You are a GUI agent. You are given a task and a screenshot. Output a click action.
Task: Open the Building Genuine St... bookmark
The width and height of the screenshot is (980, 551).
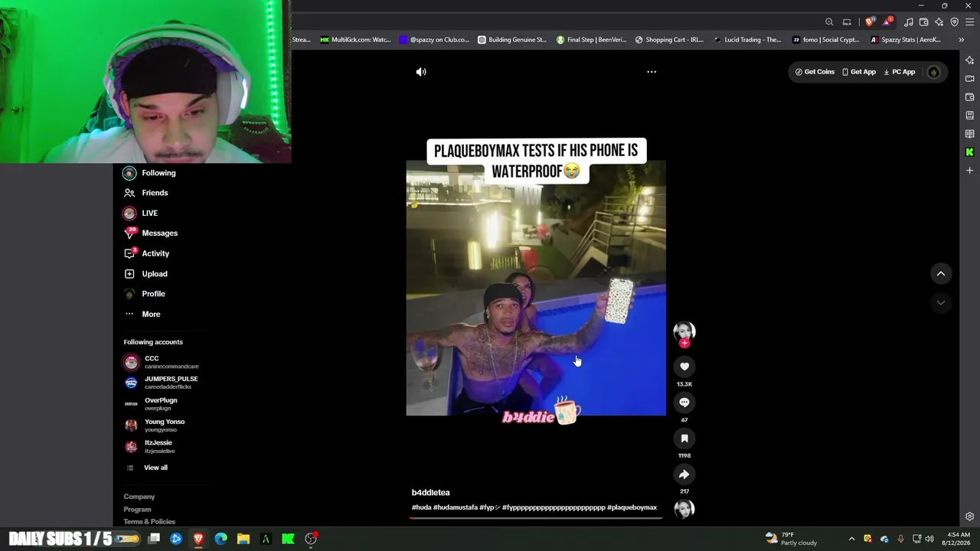(512, 40)
